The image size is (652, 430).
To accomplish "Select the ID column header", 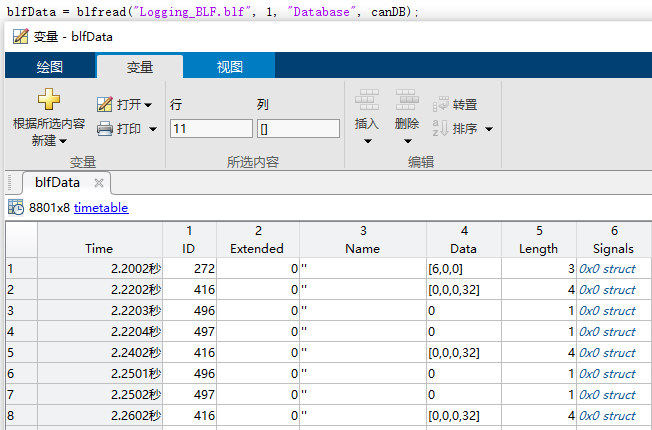I will (189, 240).
